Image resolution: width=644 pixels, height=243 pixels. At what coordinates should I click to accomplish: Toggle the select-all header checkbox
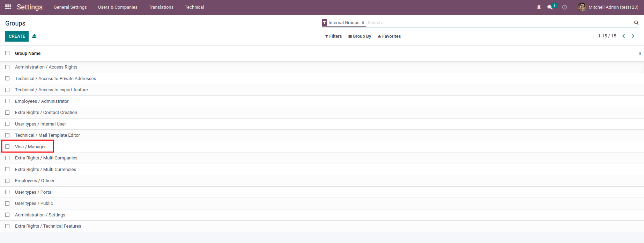(7, 53)
